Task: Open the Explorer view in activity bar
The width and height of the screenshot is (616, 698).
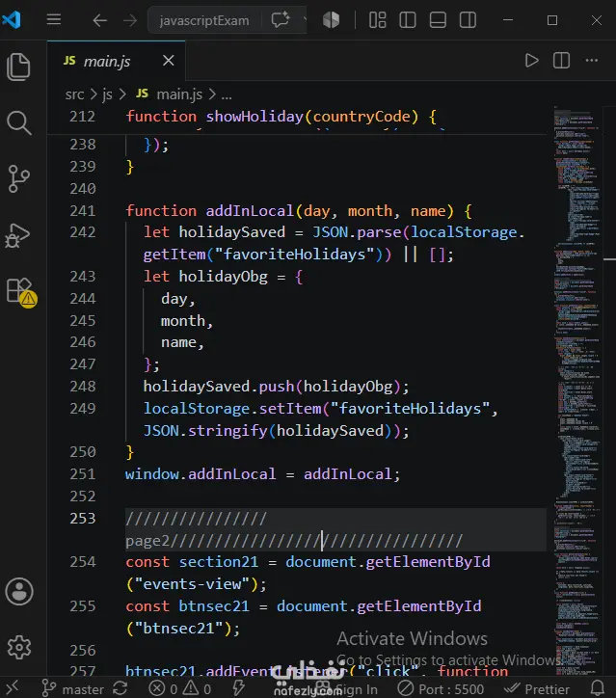Action: pyautogui.click(x=18, y=67)
